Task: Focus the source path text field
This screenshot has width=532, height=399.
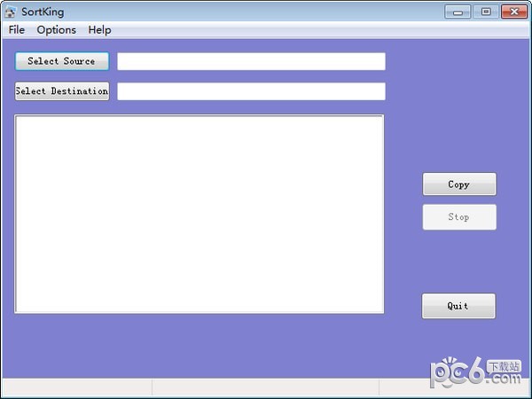Action: (251, 61)
